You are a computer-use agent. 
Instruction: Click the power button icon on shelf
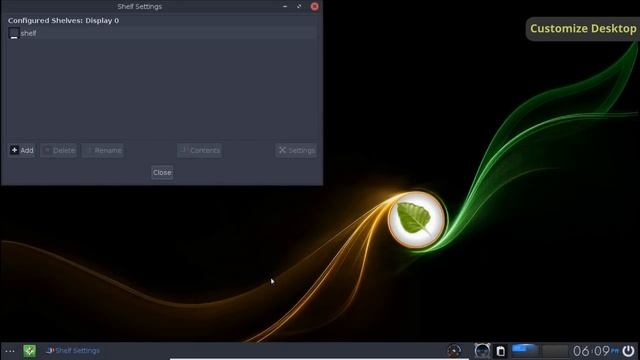(x=629, y=351)
